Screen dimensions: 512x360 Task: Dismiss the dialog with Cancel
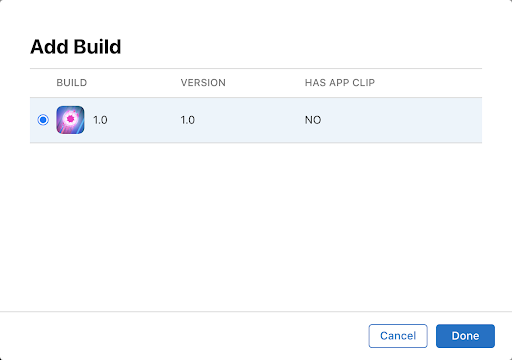tap(398, 336)
